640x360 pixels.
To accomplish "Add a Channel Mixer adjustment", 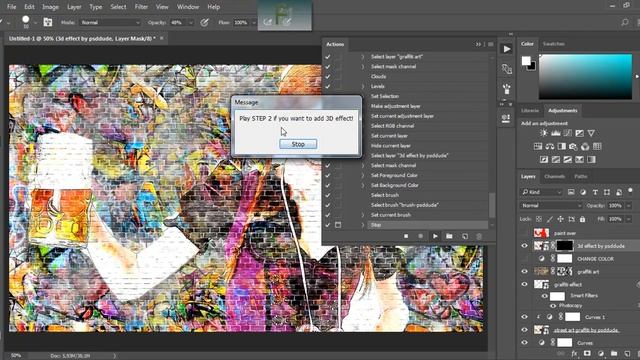I will [x=585, y=146].
